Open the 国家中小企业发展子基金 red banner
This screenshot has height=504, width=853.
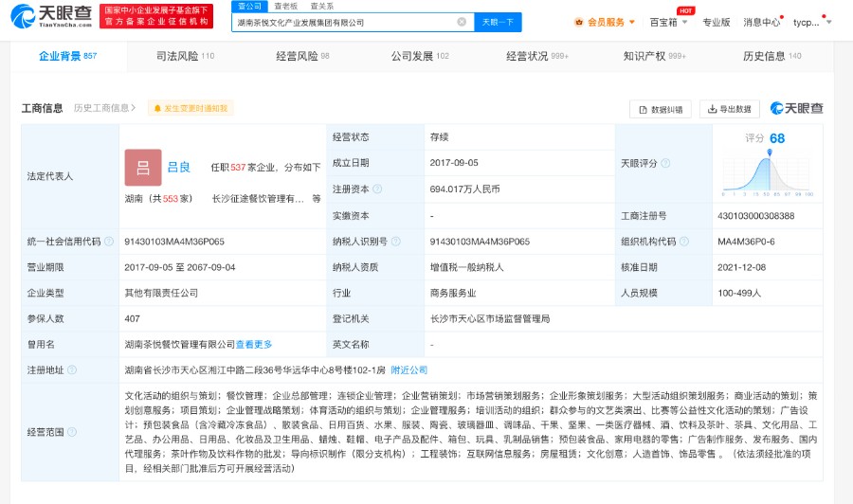(156, 16)
